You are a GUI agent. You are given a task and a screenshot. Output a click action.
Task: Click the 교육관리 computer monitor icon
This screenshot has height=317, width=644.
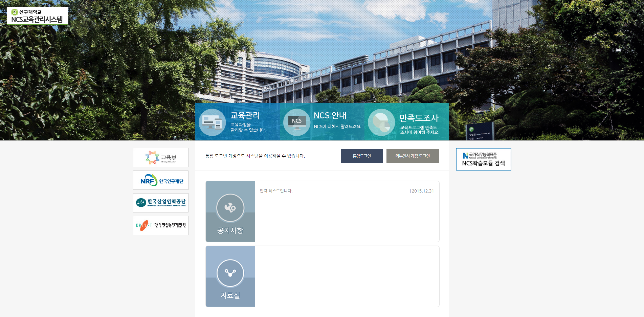pos(212,122)
